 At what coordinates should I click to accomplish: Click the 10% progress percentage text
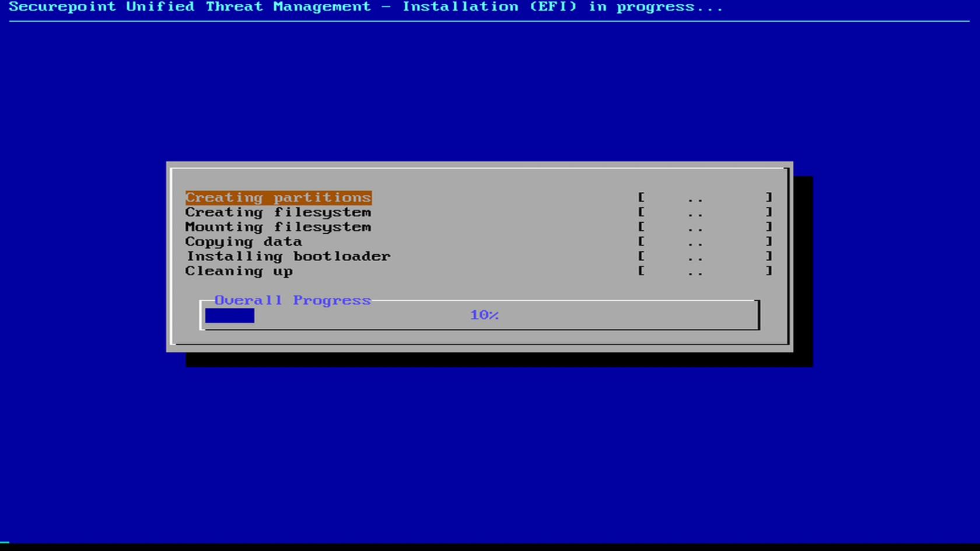click(484, 315)
